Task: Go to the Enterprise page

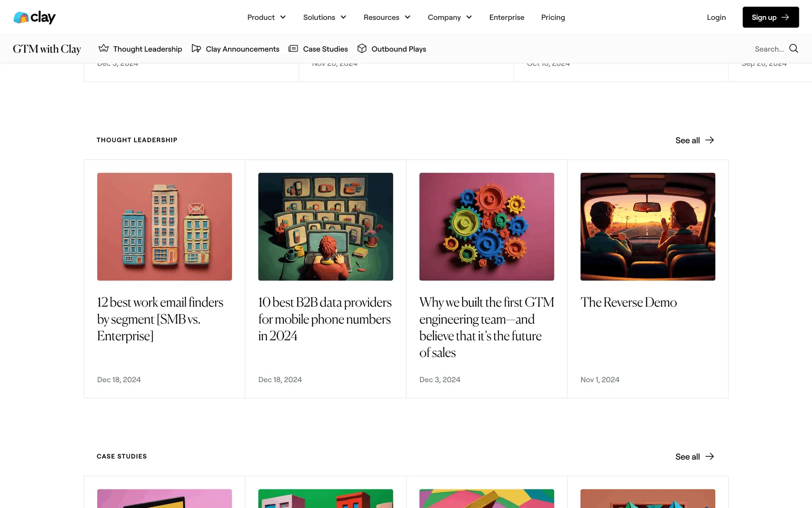Action: [x=507, y=17]
